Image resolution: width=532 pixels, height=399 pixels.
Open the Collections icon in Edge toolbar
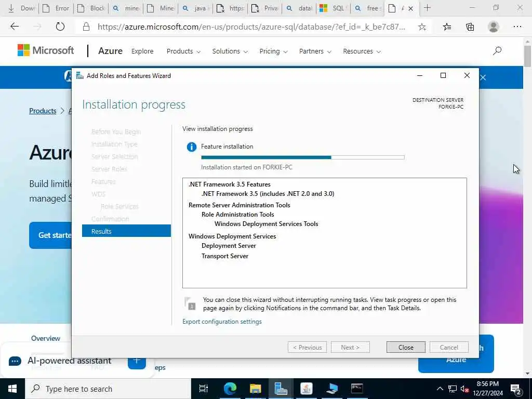(x=470, y=27)
